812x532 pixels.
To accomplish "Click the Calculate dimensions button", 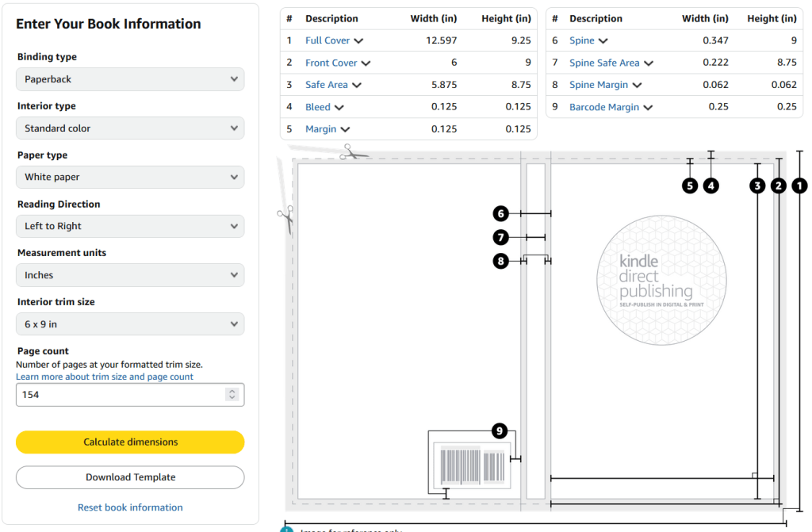I will pos(130,442).
